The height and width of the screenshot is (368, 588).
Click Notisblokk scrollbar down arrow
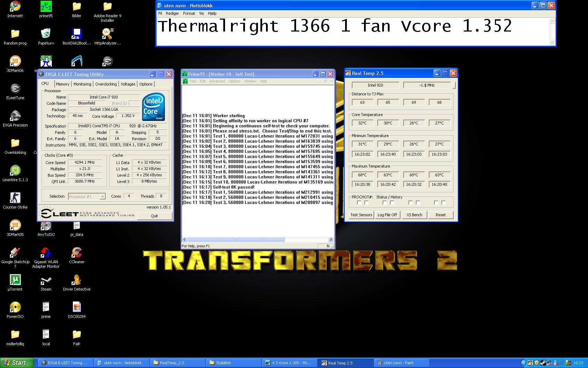[552, 42]
